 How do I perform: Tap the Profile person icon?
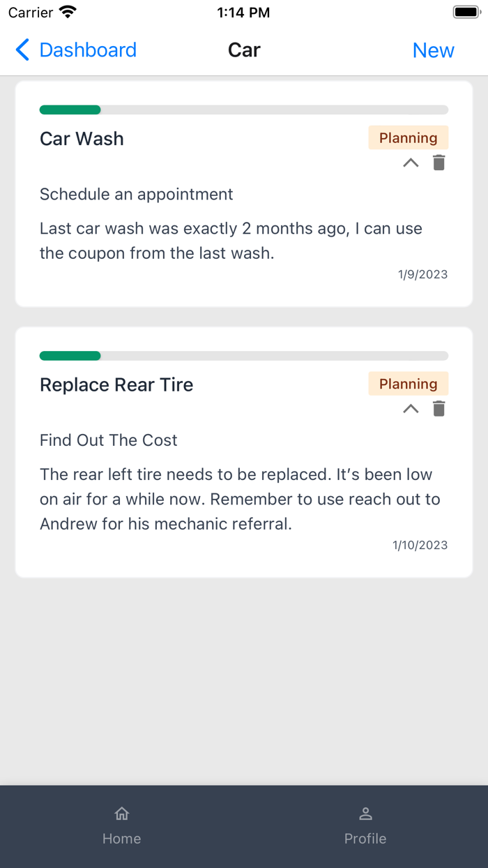(365, 814)
